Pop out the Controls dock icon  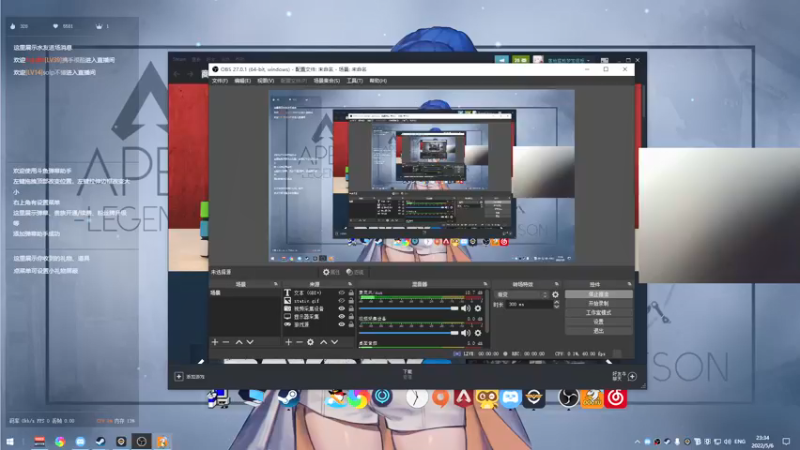click(630, 284)
